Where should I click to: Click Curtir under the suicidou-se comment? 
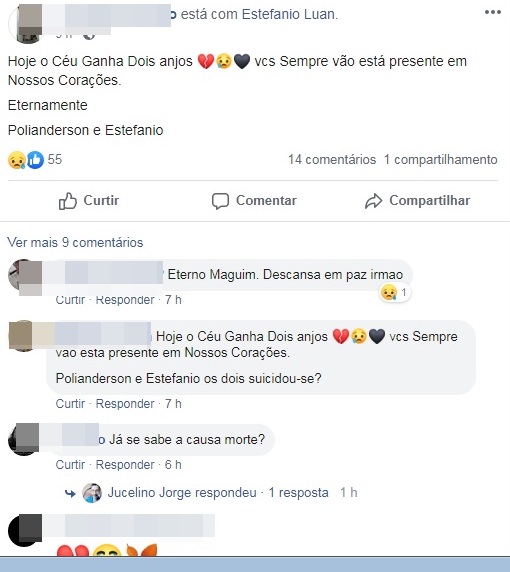pos(70,404)
